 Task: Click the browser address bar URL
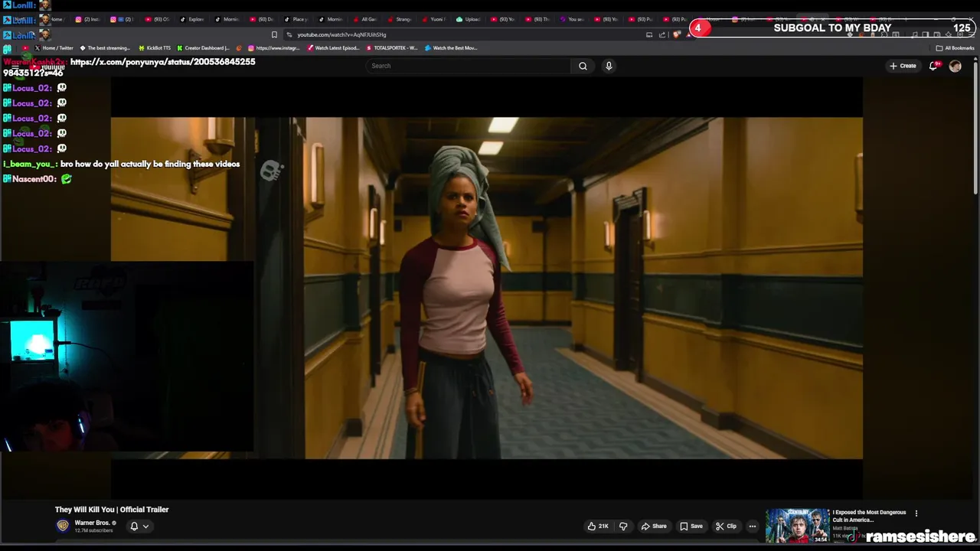[341, 34]
